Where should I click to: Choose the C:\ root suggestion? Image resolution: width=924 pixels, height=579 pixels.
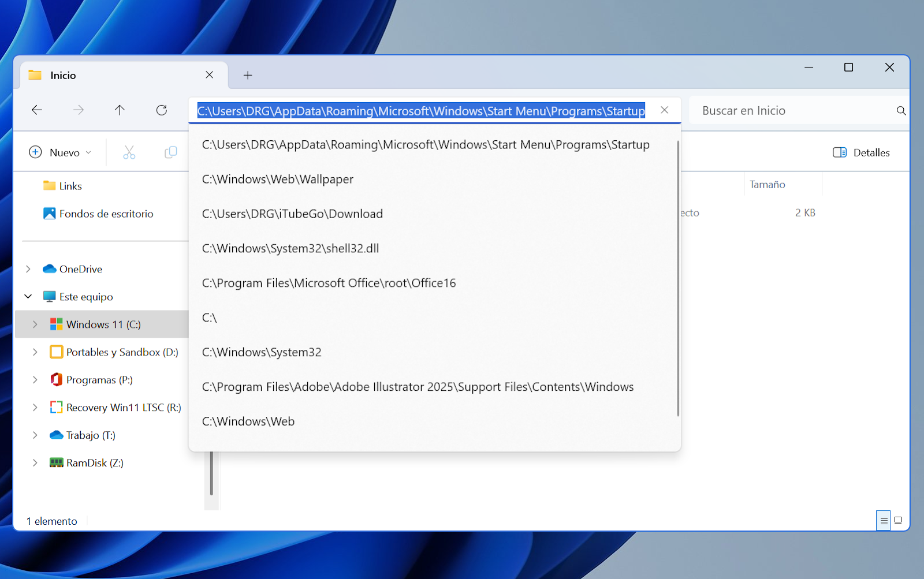pos(210,318)
